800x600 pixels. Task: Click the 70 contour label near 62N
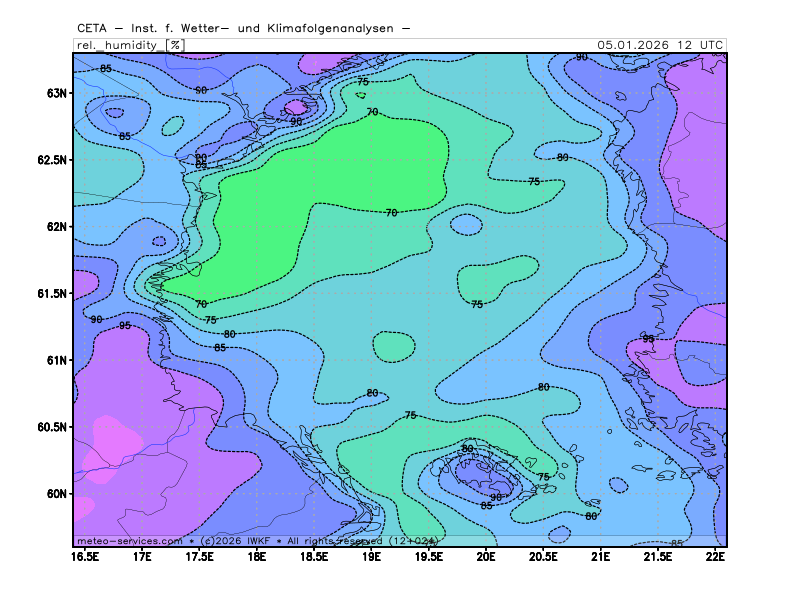pos(391,213)
